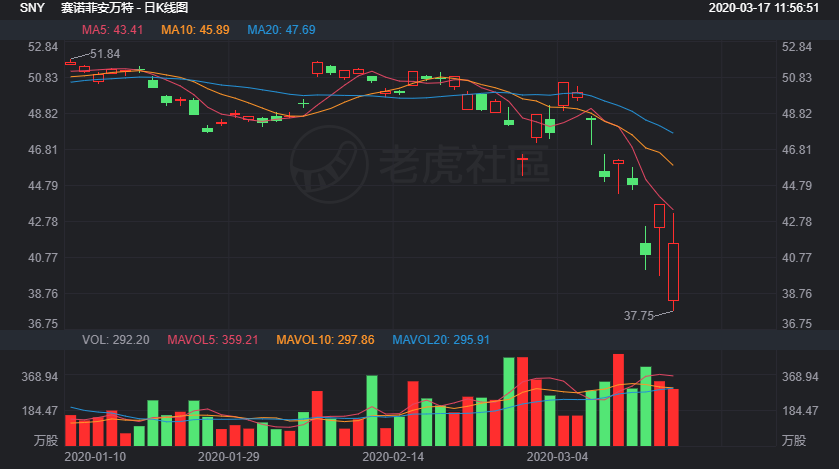This screenshot has height=469, width=839.
Task: Select the 赛诺菲安万特 - 日K线图 title
Action: point(124,8)
